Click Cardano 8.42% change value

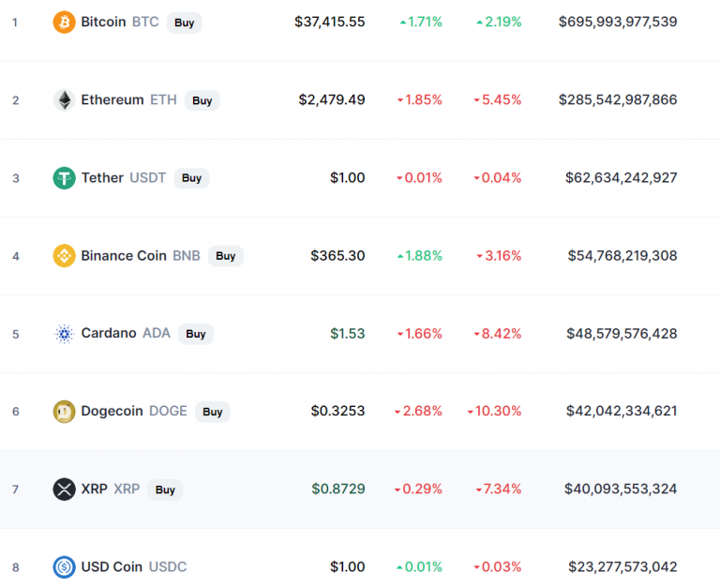(498, 334)
